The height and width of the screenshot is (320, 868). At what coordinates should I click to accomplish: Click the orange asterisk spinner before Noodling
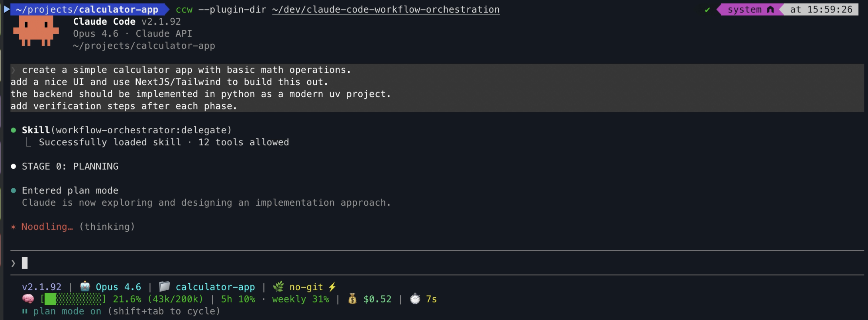(x=14, y=227)
